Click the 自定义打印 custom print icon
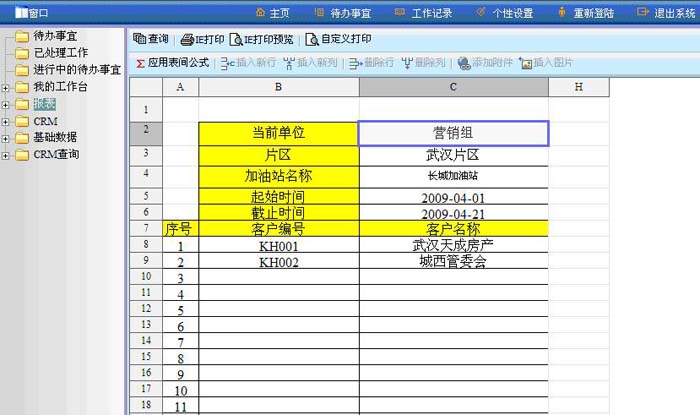 [312, 40]
